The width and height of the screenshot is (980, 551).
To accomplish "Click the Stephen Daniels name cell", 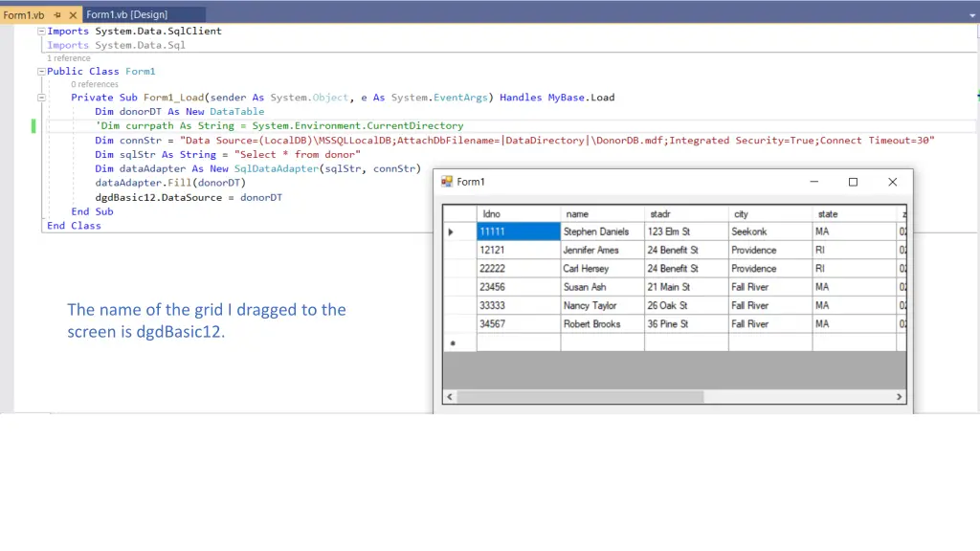I will (603, 231).
